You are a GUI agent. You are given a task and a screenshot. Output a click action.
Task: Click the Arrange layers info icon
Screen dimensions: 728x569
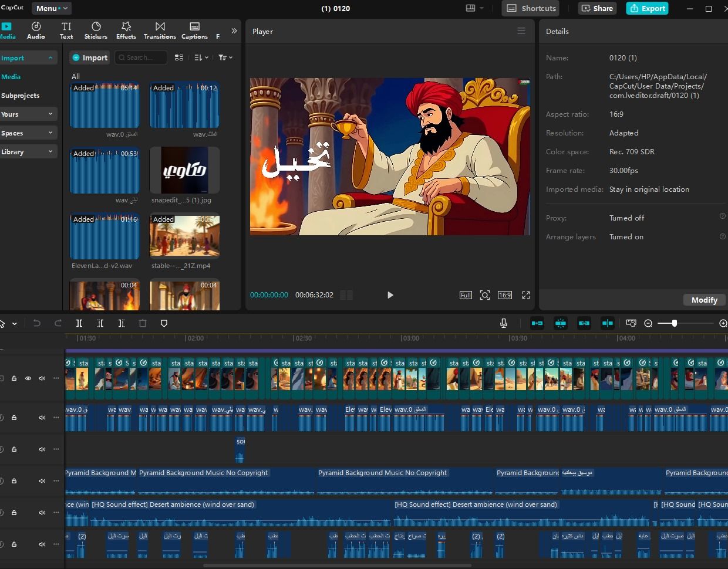723,236
